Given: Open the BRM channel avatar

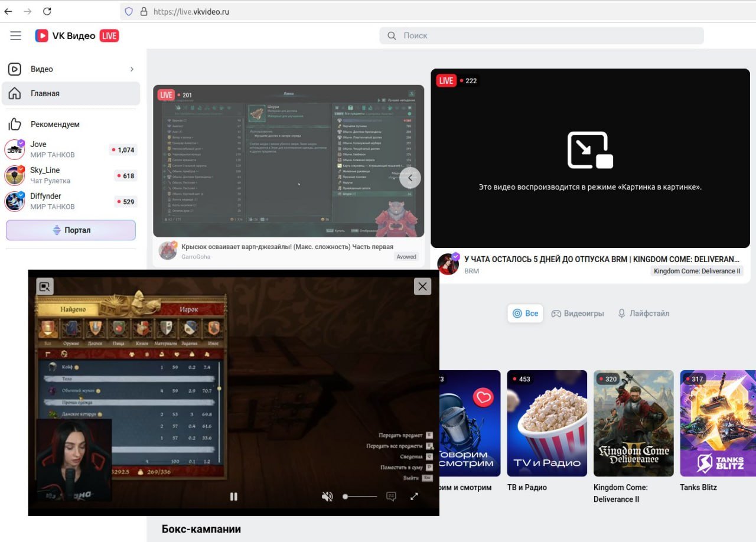Looking at the screenshot, I should coord(448,264).
